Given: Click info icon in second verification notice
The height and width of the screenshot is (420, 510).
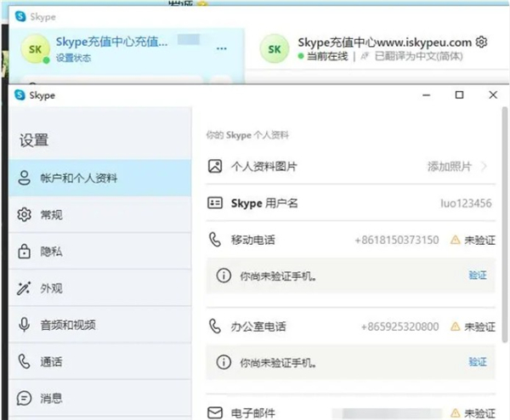Looking at the screenshot, I should coord(224,362).
